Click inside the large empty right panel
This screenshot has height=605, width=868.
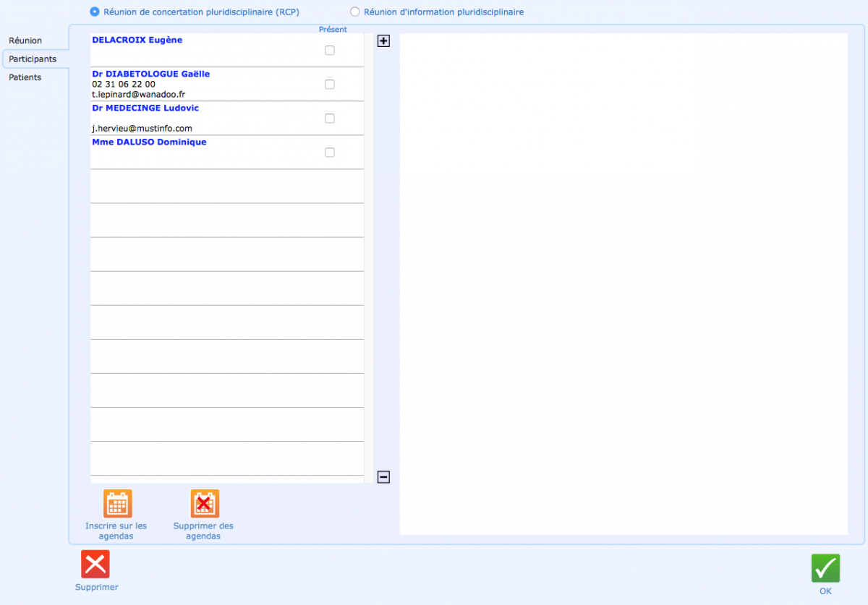click(x=624, y=284)
